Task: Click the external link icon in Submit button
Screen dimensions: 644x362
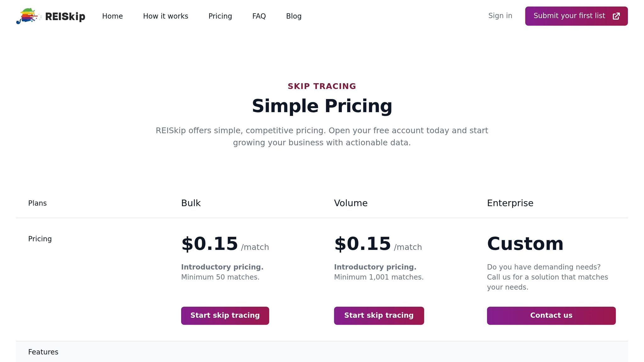Action: (616, 16)
